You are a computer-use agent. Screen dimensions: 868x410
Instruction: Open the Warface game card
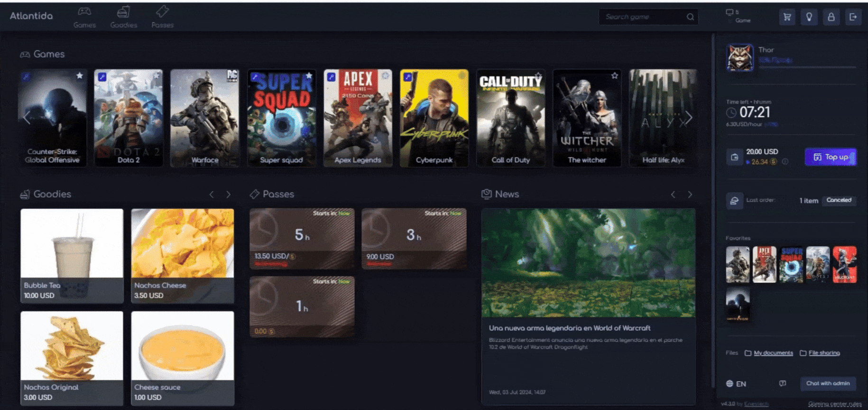point(205,118)
